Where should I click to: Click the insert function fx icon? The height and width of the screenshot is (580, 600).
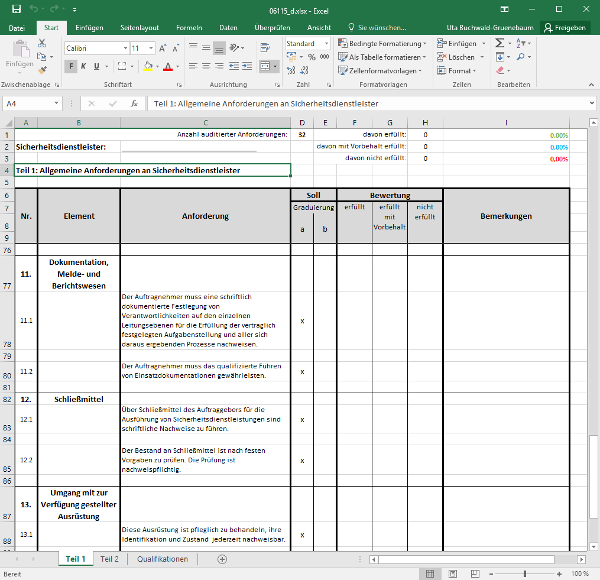(x=134, y=103)
